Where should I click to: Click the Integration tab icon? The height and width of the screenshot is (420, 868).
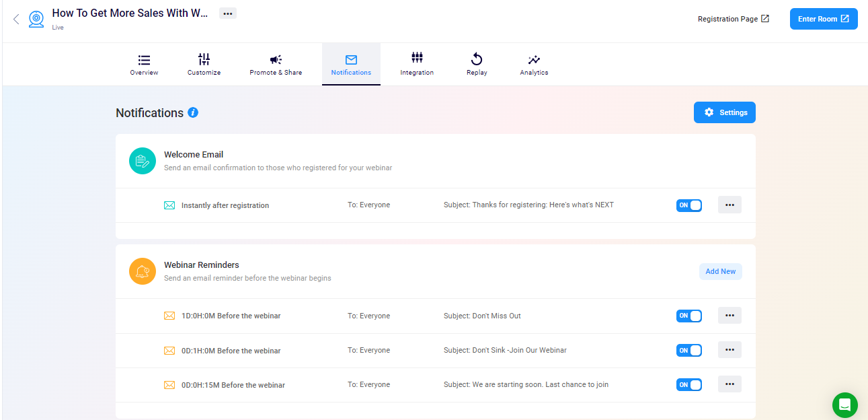click(417, 58)
